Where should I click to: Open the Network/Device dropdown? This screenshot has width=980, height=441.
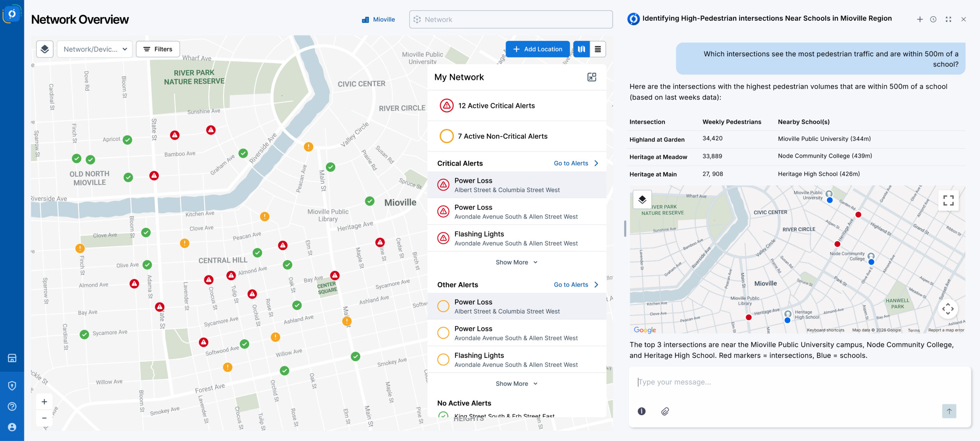(95, 49)
